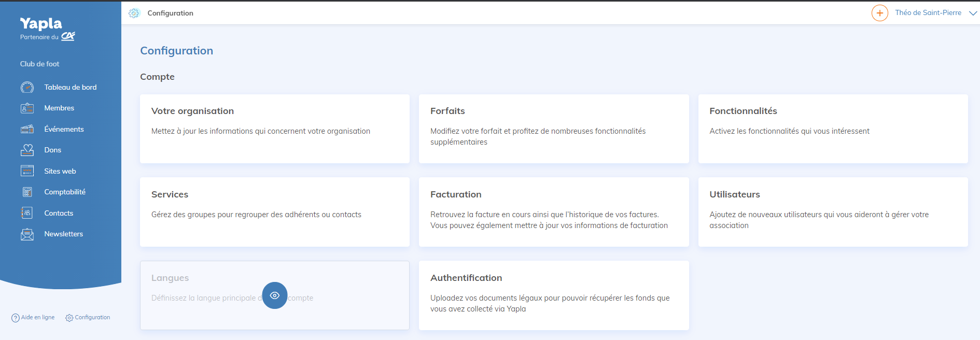Click the Événements ticket icon
Screen dimensions: 980x340
(x=27, y=129)
